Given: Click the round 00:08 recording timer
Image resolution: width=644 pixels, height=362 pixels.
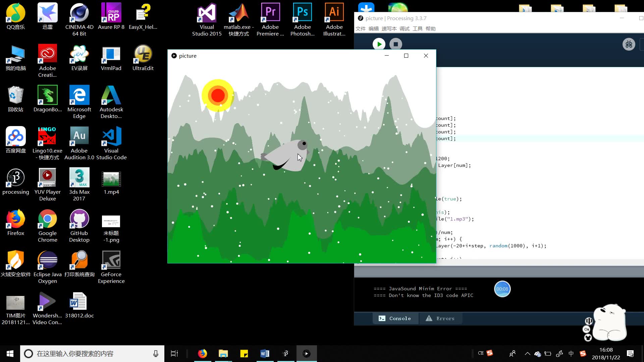Looking at the screenshot, I should coord(502,289).
